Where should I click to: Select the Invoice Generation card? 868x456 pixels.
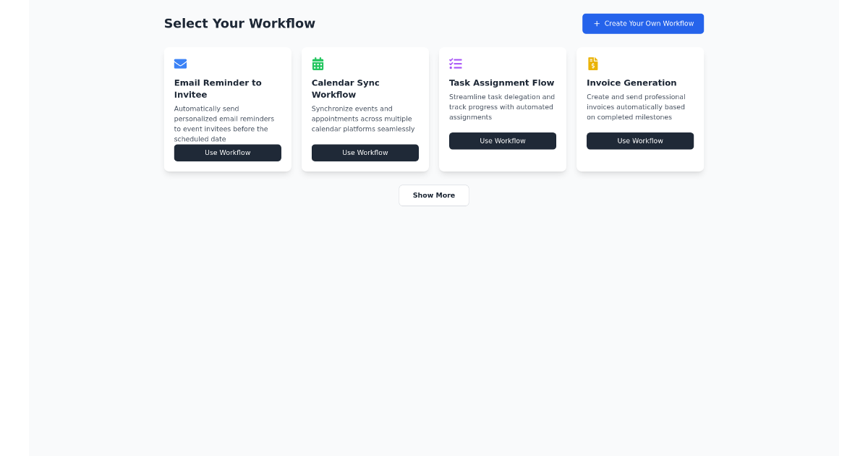[x=639, y=109]
